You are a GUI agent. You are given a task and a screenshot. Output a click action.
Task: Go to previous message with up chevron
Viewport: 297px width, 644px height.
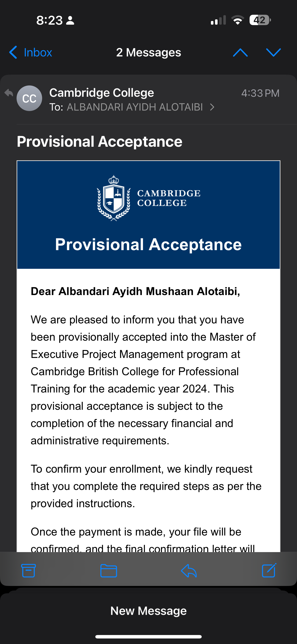[240, 52]
